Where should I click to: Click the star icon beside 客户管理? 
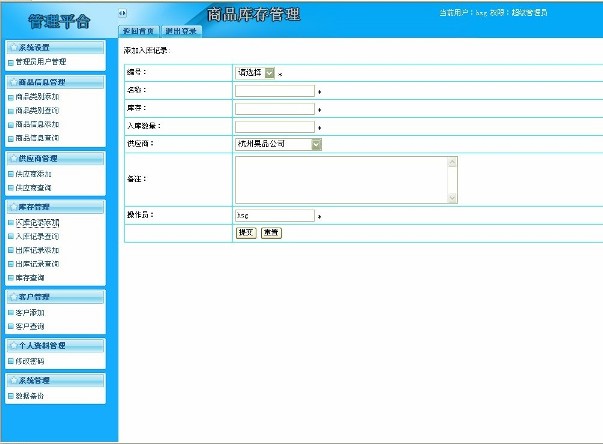[14, 297]
